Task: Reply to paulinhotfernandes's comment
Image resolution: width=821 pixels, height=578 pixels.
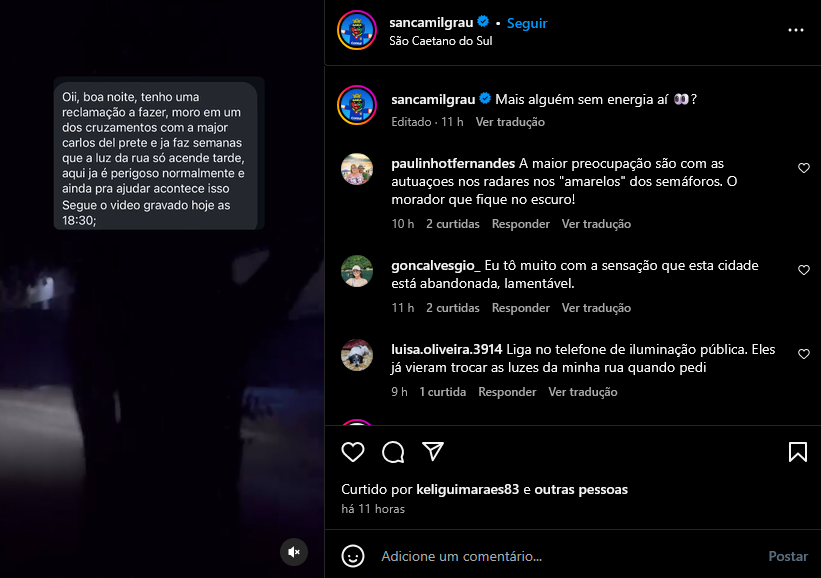Action: (x=520, y=224)
